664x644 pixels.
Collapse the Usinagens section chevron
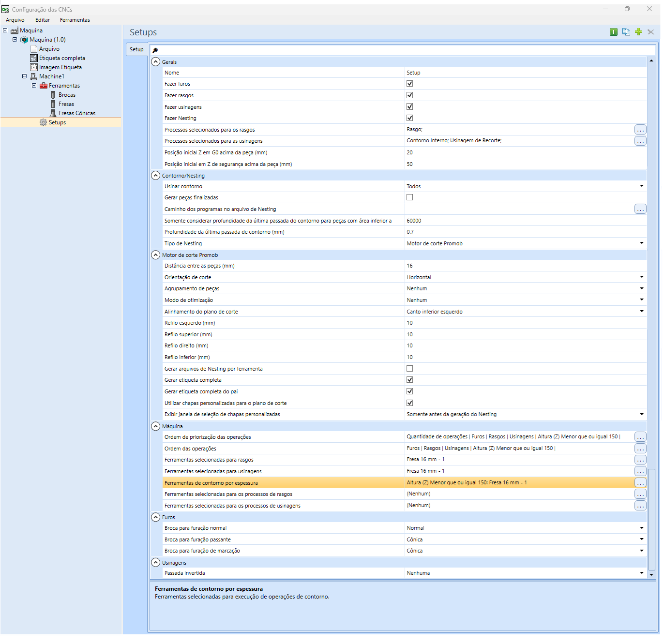(x=156, y=562)
